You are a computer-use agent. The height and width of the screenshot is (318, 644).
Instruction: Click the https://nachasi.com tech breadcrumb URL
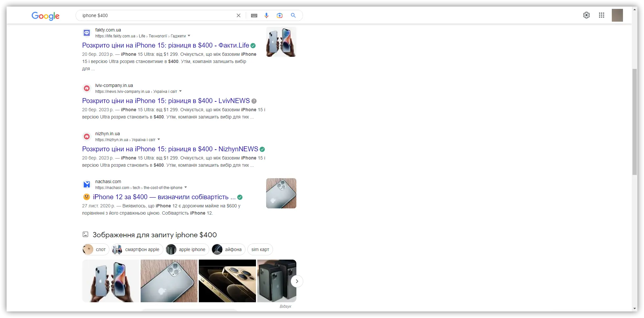point(139,188)
